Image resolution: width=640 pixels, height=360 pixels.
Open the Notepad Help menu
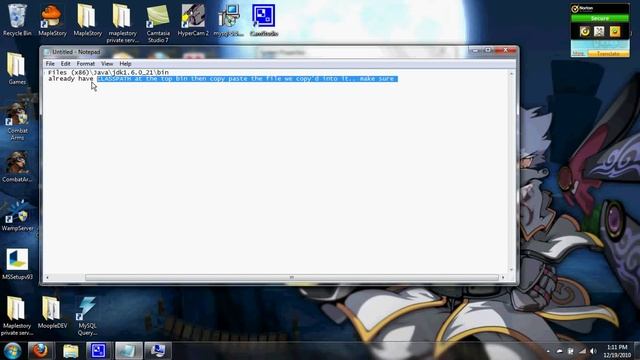(x=125, y=64)
